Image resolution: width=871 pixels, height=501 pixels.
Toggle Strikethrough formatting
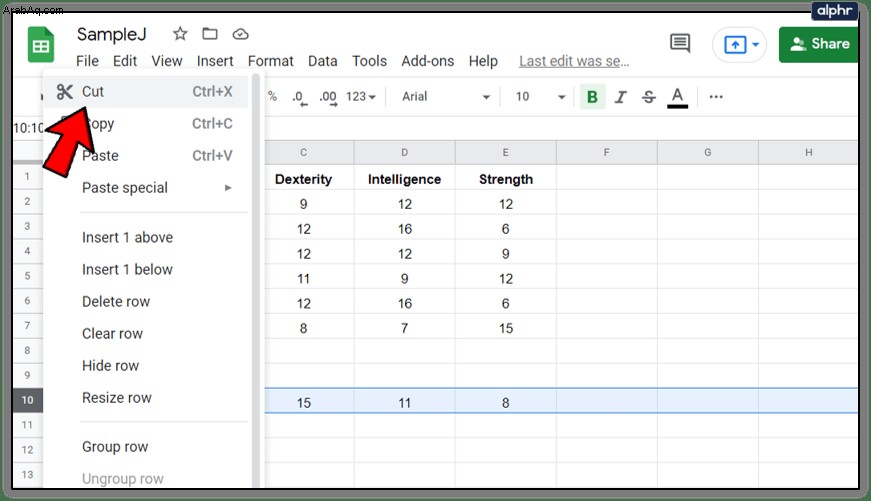coord(648,97)
